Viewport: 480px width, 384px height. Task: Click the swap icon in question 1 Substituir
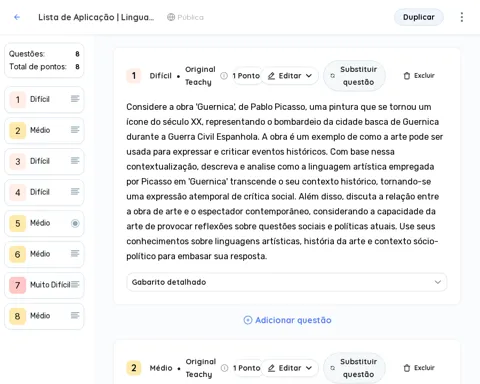(332, 76)
